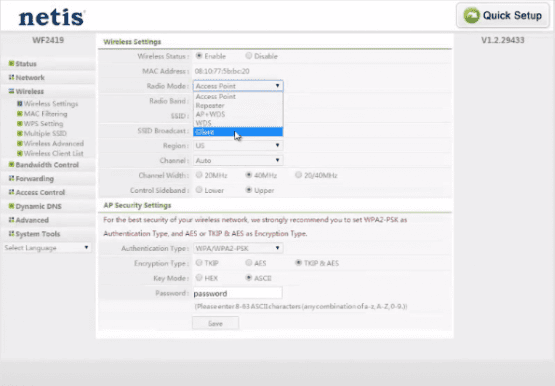
Task: Choose Repeater in Radio Mode list
Action: 238,105
